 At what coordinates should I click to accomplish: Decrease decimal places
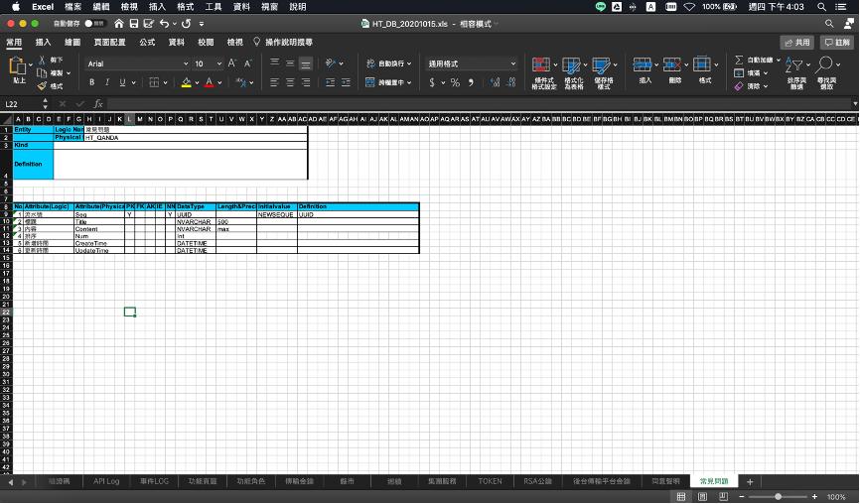coord(511,82)
